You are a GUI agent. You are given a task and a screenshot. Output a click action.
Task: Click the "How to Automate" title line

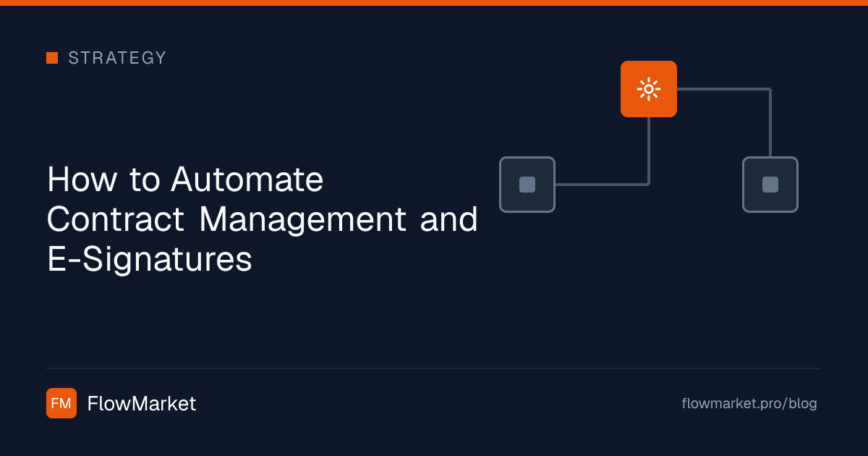click(x=185, y=180)
